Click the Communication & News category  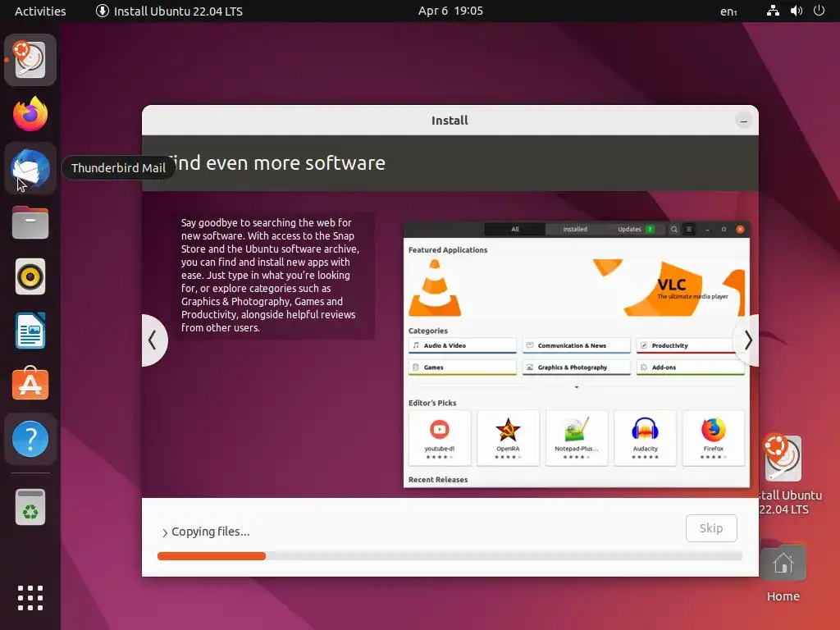(x=577, y=345)
